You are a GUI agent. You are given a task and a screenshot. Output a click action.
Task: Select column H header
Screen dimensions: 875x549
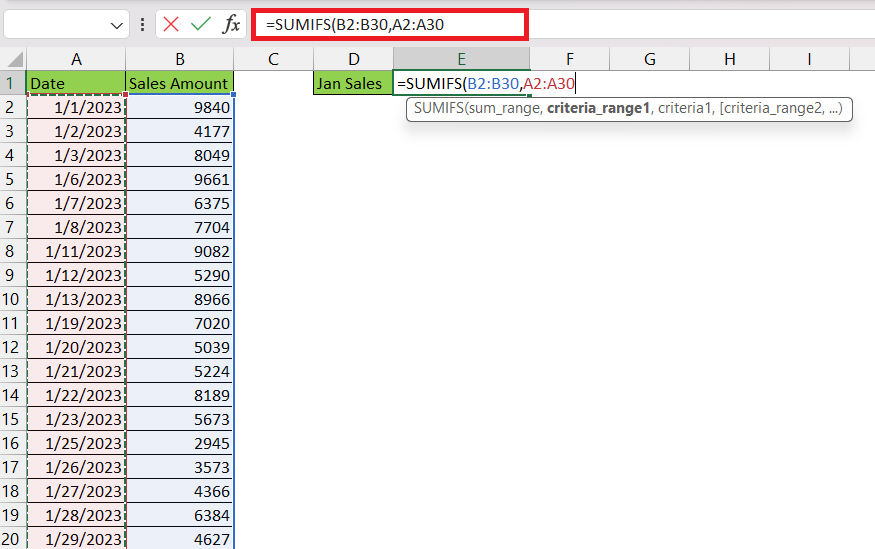point(729,59)
